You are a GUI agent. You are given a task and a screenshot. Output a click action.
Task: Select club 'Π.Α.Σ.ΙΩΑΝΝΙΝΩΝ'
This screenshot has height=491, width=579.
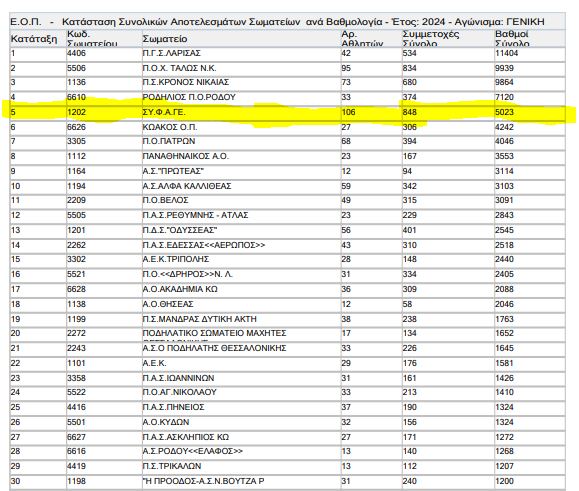178,378
